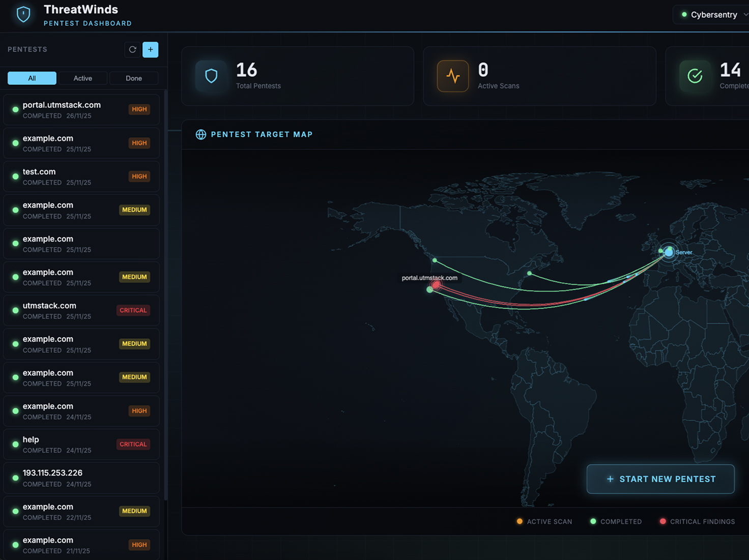Open the test.com pentest entry
Viewport: 749px width, 560px height.
tap(81, 176)
